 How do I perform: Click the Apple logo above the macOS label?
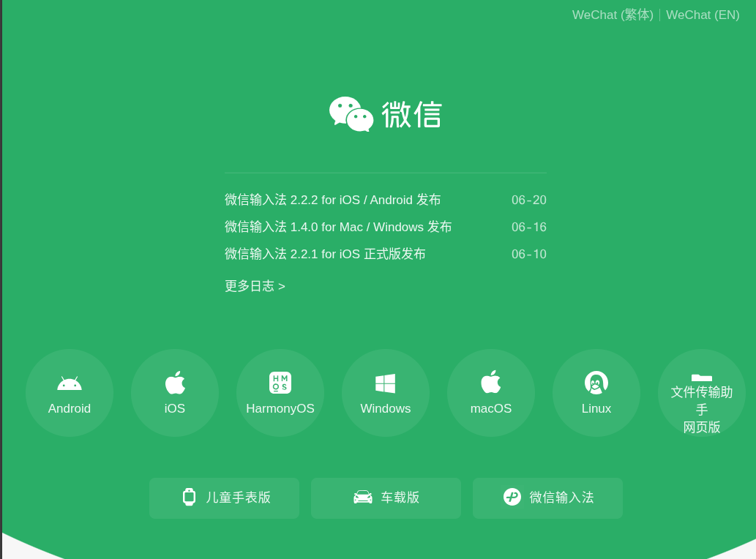click(x=491, y=382)
